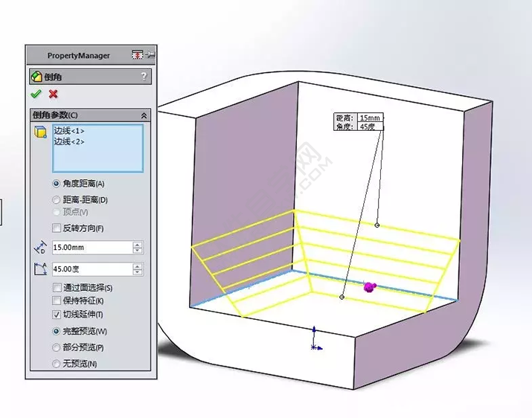This screenshot has width=532, height=418.
Task: Select 顶点(V) radio option
Action: pyautogui.click(x=57, y=212)
